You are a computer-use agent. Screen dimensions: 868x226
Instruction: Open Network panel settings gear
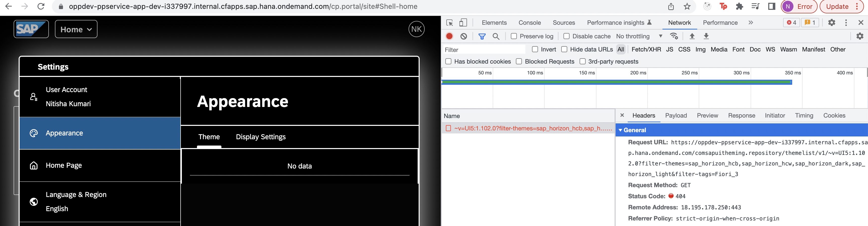[860, 36]
